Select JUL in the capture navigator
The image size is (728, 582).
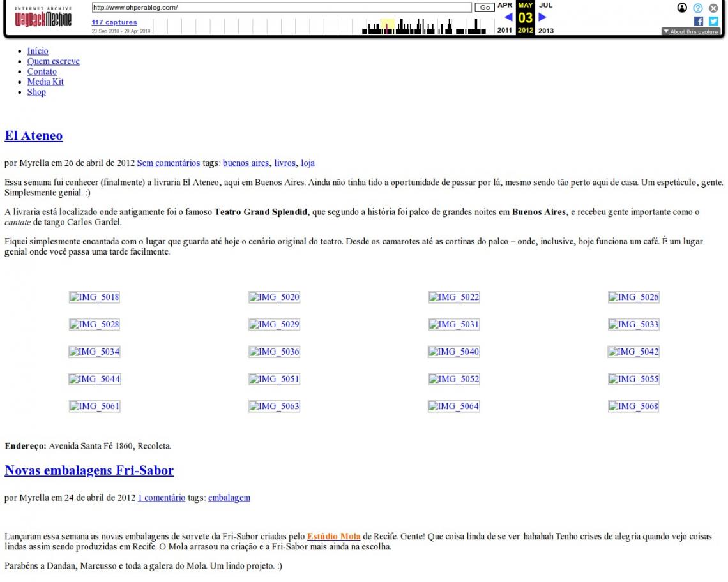coord(545,5)
